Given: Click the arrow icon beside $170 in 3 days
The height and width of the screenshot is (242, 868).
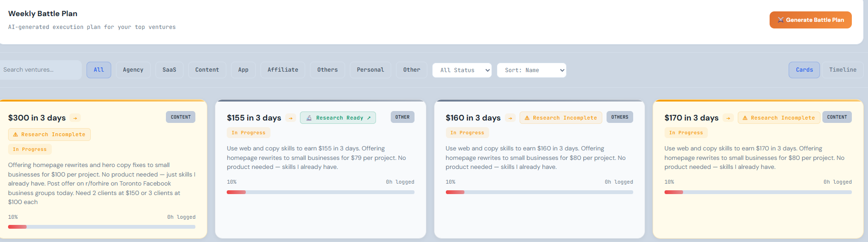Looking at the screenshot, I should 728,118.
